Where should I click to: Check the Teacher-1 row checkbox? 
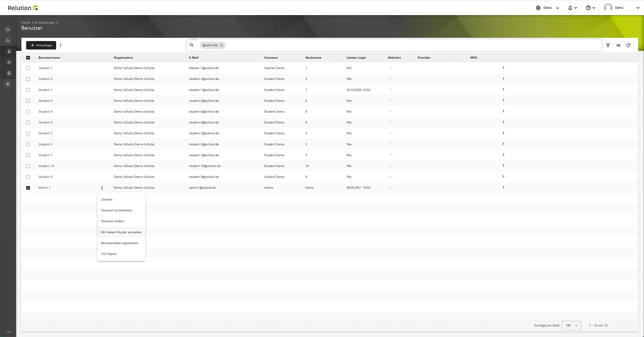pyautogui.click(x=28, y=68)
